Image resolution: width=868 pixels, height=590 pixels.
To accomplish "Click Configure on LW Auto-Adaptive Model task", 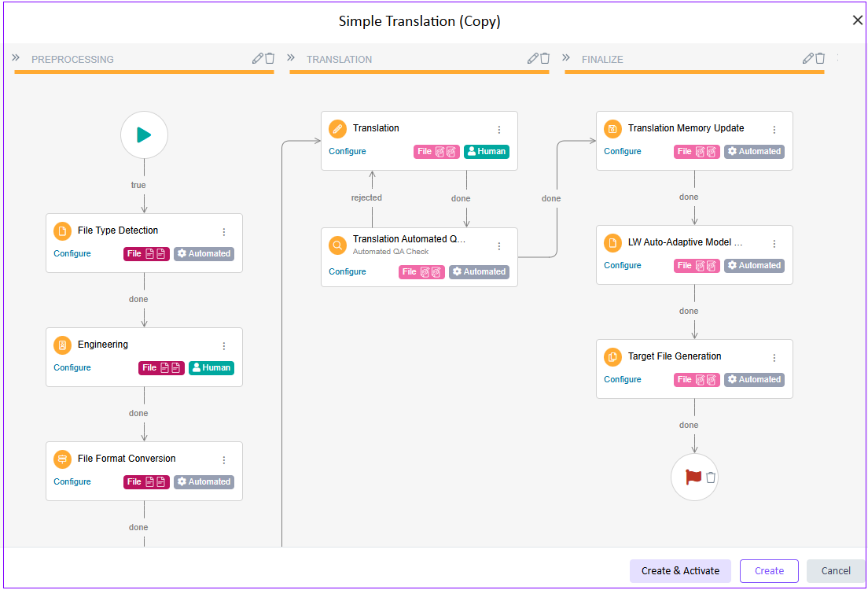I will point(623,265).
